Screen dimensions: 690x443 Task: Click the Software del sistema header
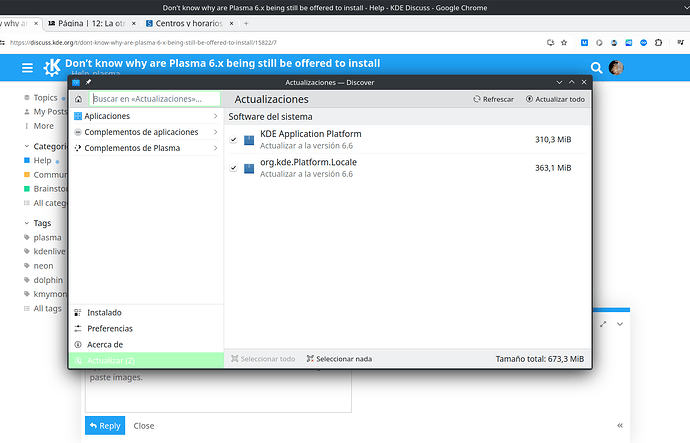(270, 117)
